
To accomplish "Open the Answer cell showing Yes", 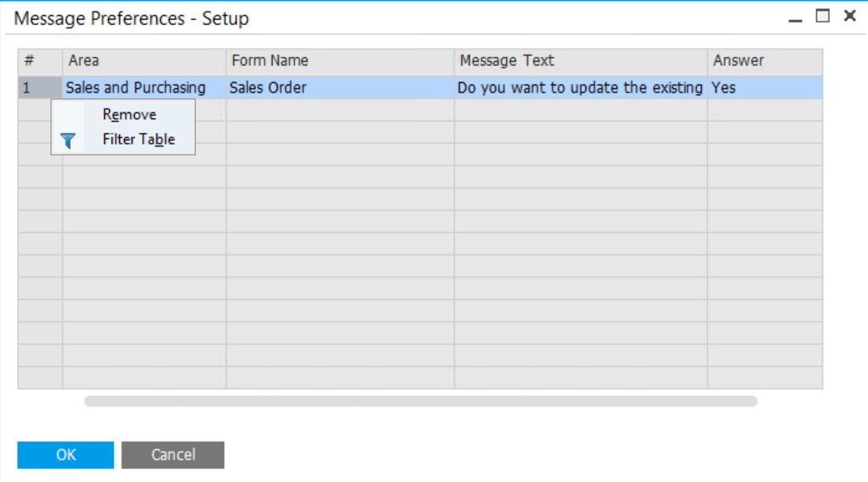I will point(764,88).
